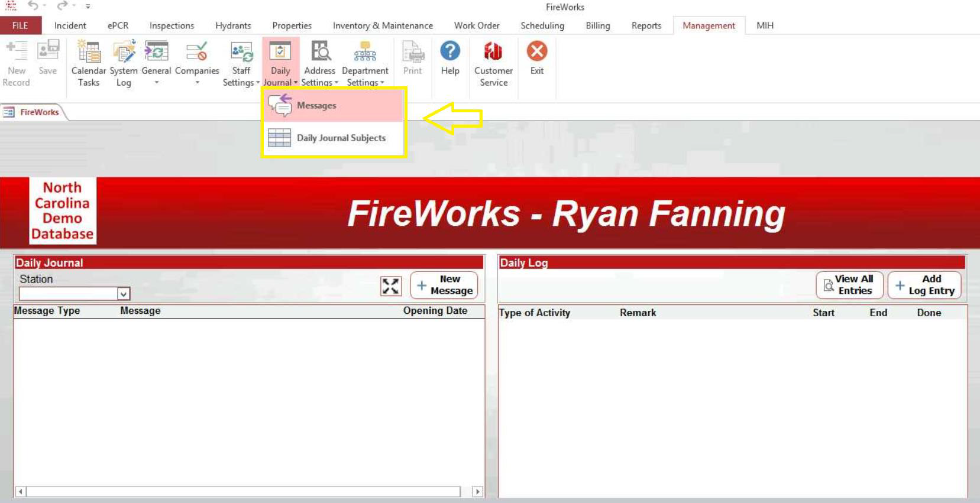Expand the General dropdown arrow
The image size is (980, 503).
[157, 83]
